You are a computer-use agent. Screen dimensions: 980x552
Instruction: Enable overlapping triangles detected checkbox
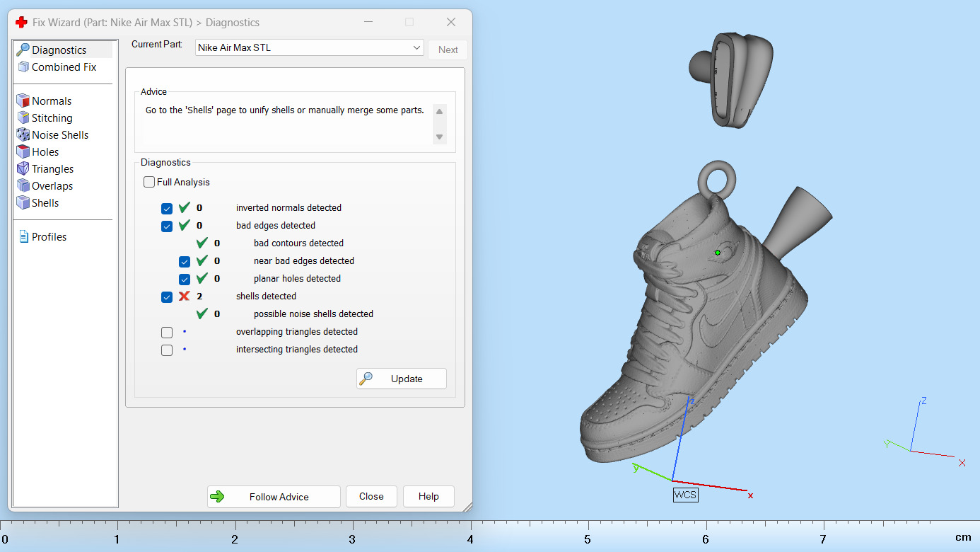[x=167, y=332]
